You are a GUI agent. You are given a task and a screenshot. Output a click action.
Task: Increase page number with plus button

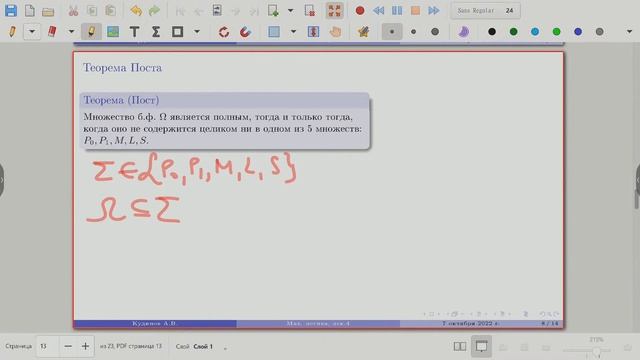click(85, 347)
